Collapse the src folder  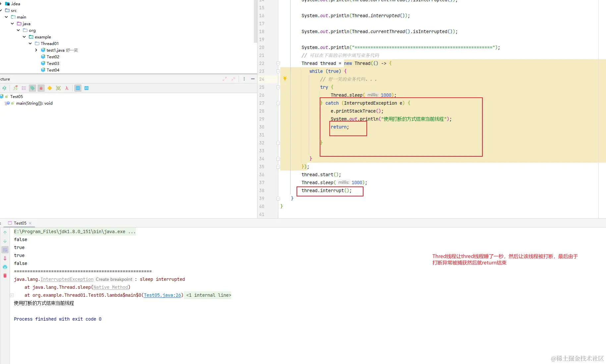coord(1,10)
